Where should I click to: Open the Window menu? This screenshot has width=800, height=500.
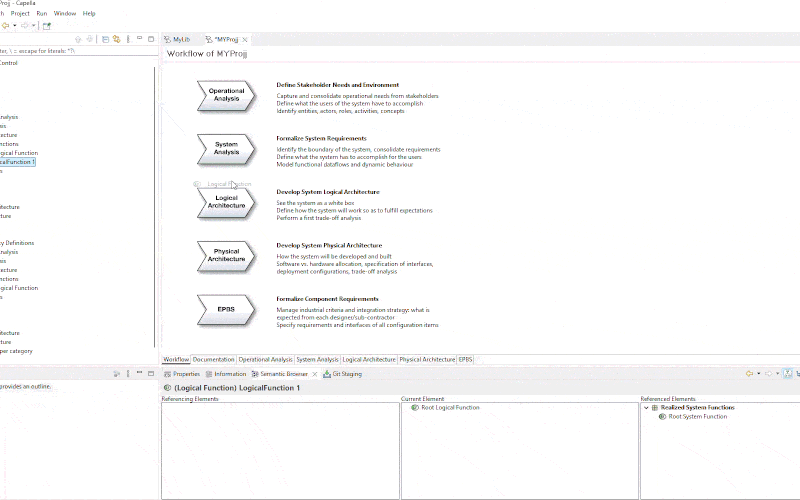(64, 13)
